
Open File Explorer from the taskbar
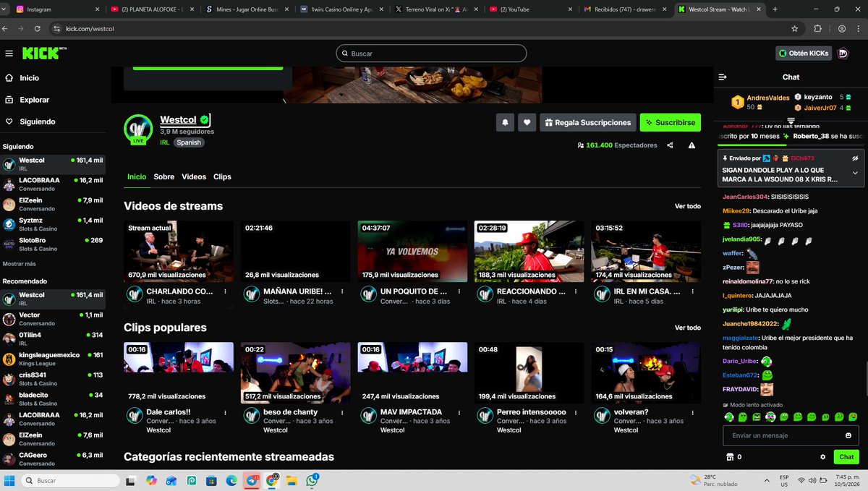tap(292, 480)
